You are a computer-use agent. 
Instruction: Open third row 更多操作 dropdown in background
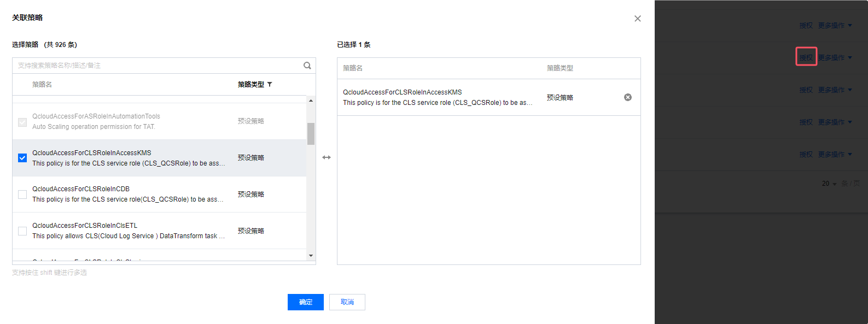[x=835, y=90]
